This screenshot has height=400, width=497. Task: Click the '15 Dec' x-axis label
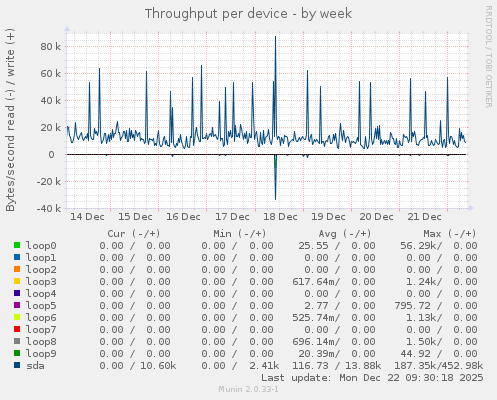coord(135,217)
